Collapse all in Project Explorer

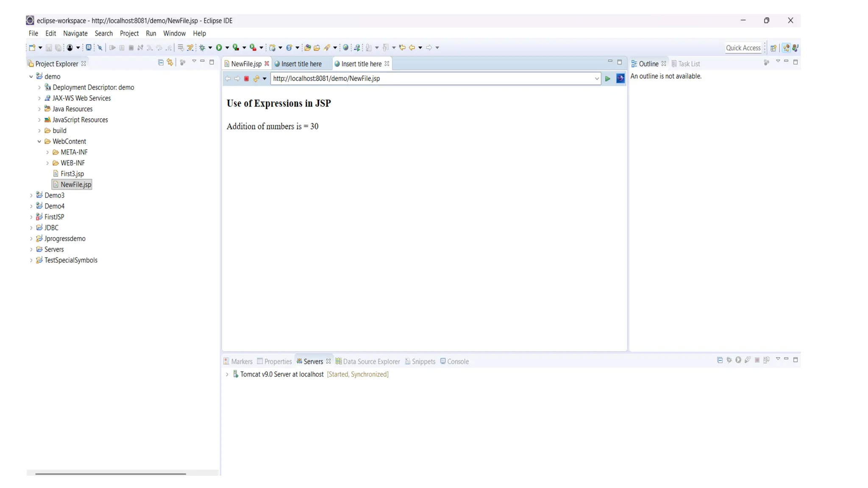pos(161,63)
